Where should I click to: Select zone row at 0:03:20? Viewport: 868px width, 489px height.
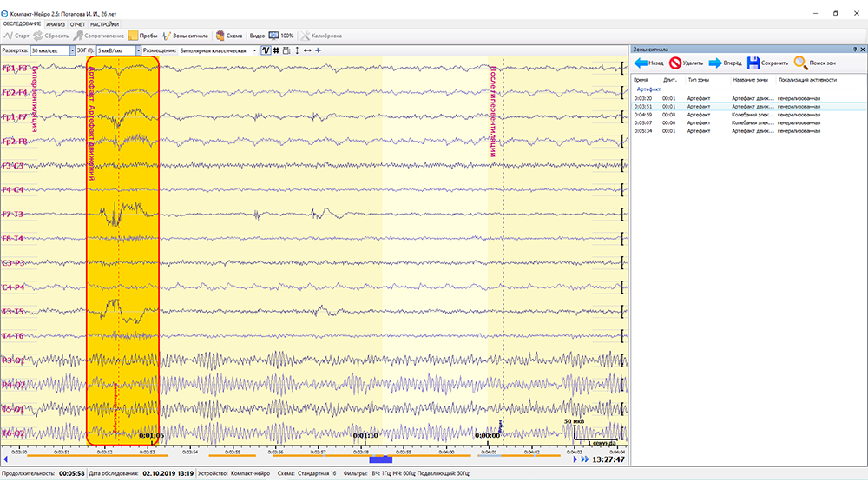pyautogui.click(x=750, y=98)
